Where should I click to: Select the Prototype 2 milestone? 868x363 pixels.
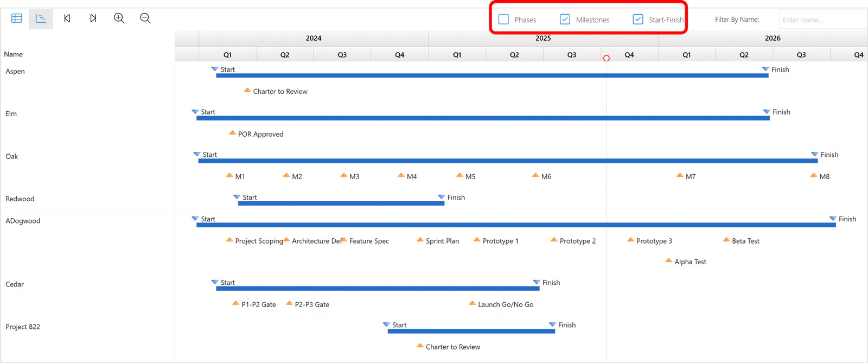pos(554,240)
